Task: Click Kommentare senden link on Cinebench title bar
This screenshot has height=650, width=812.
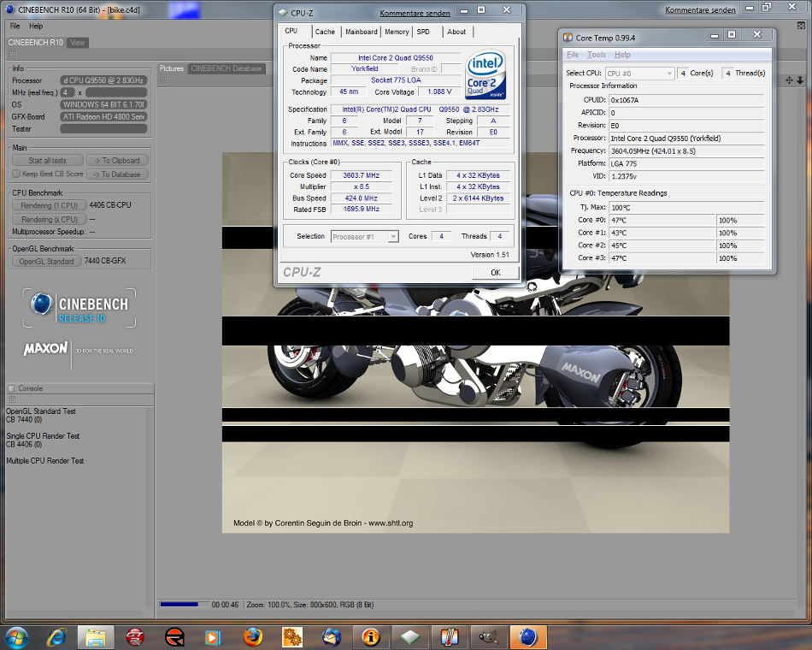Action: point(700,10)
